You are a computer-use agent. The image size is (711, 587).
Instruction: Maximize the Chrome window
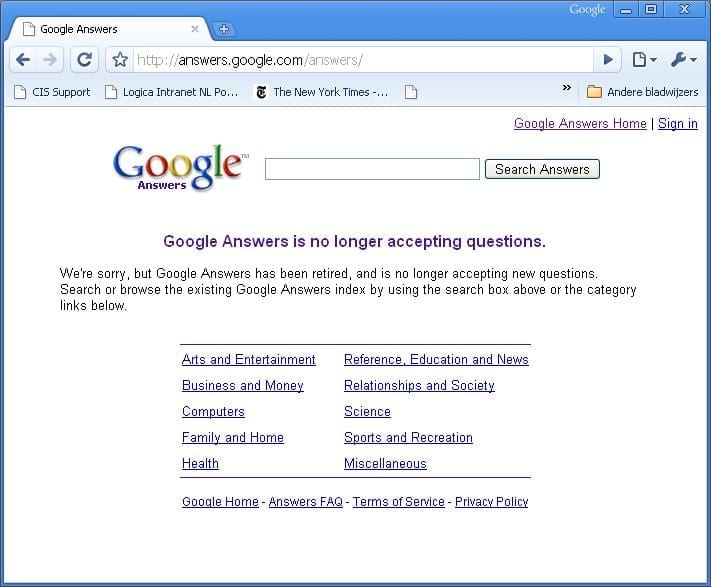coord(651,10)
